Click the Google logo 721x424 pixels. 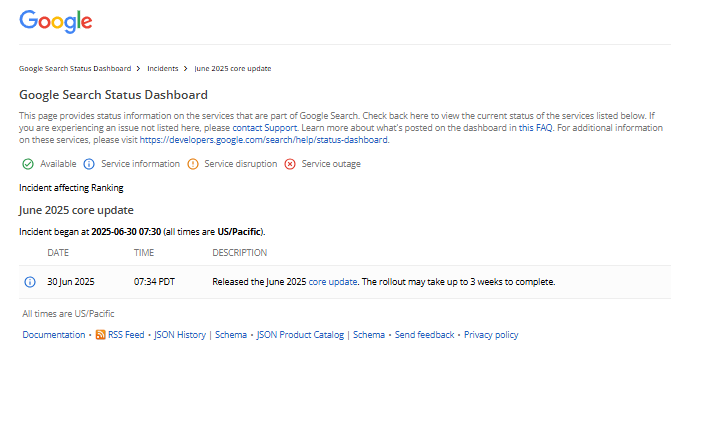click(56, 22)
